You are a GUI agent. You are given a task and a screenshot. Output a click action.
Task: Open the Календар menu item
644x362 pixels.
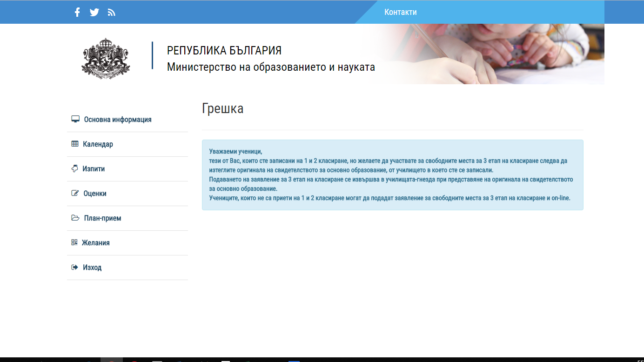98,144
